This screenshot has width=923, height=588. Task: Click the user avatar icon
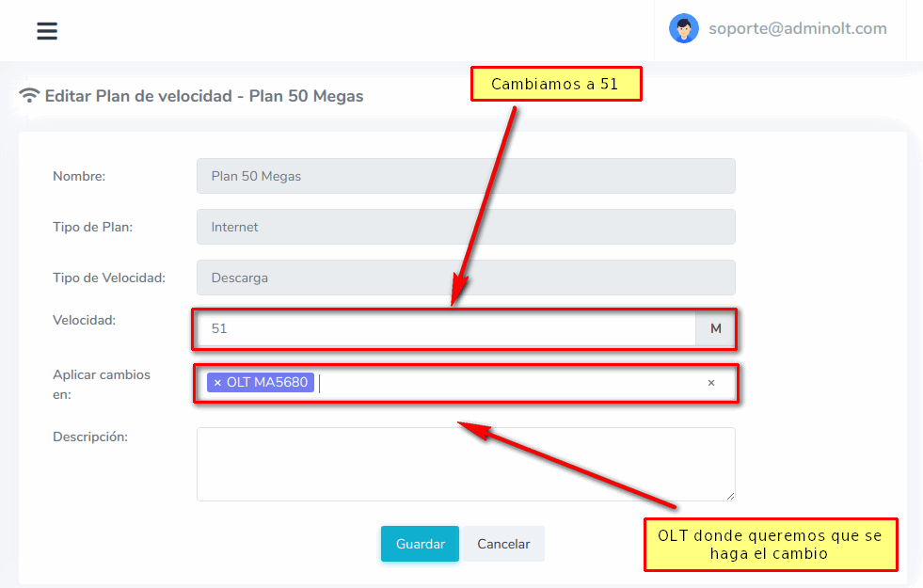tap(684, 28)
